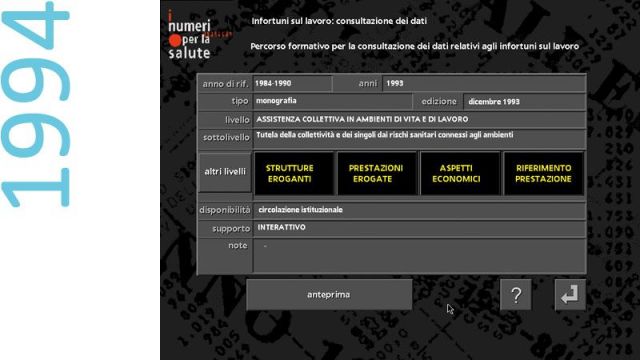
Task: Click inside the empty note text area
Action: tap(419, 256)
